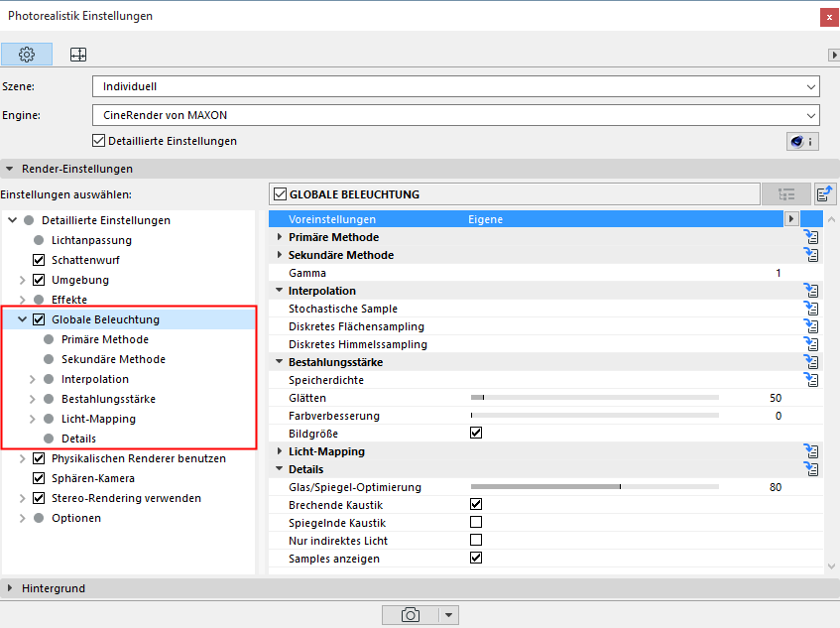Open the Engine dropdown

456,115
